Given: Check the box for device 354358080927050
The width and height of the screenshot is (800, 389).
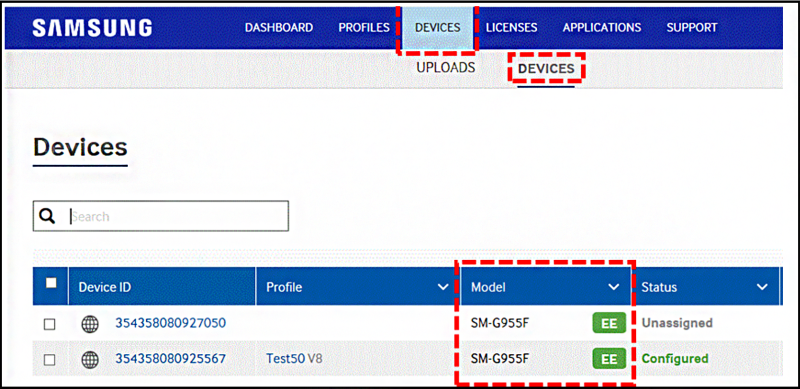Looking at the screenshot, I should (x=49, y=324).
